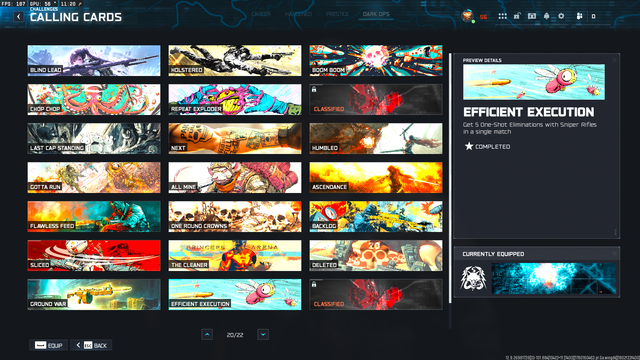Select the All Mine calling card

[x=235, y=178]
